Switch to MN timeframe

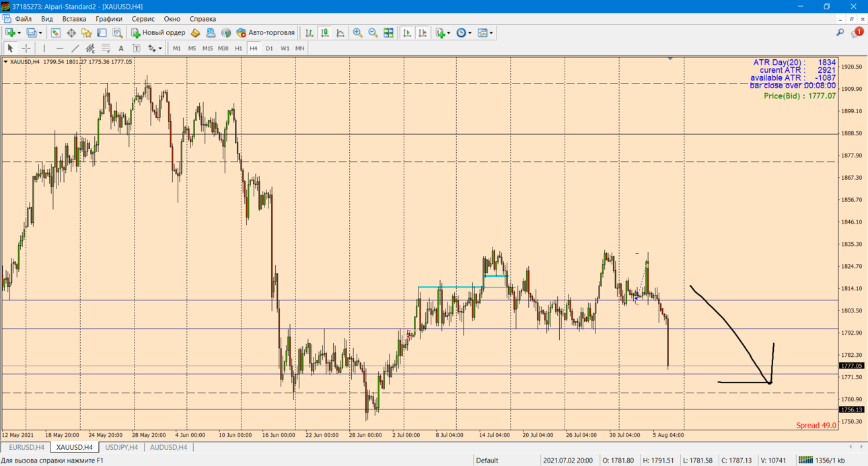(x=299, y=48)
